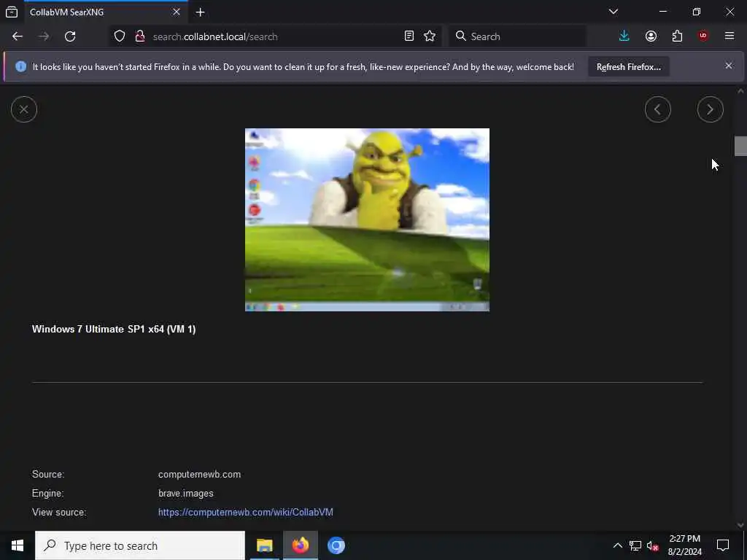Go back to the previous page
Image resolution: width=747 pixels, height=560 pixels.
tap(18, 36)
